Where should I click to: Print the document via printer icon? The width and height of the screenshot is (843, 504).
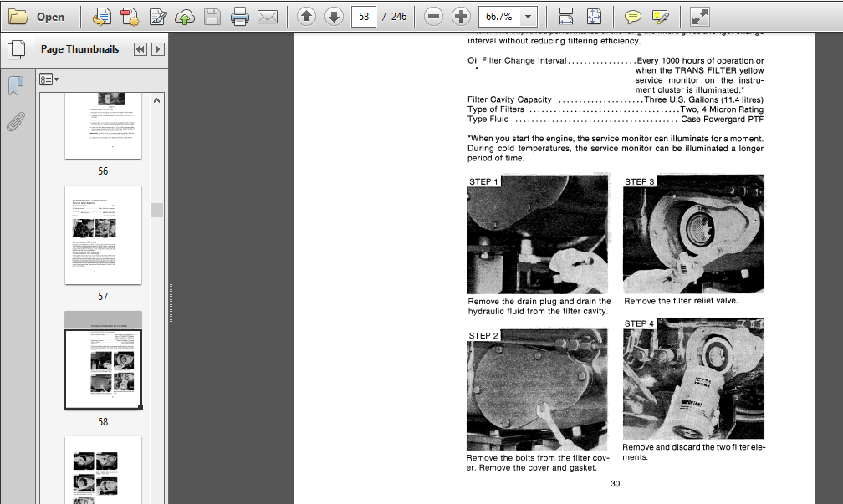pyautogui.click(x=240, y=18)
